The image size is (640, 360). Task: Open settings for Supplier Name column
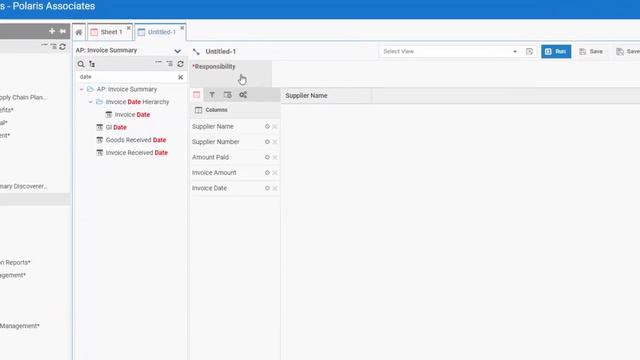[267, 127]
